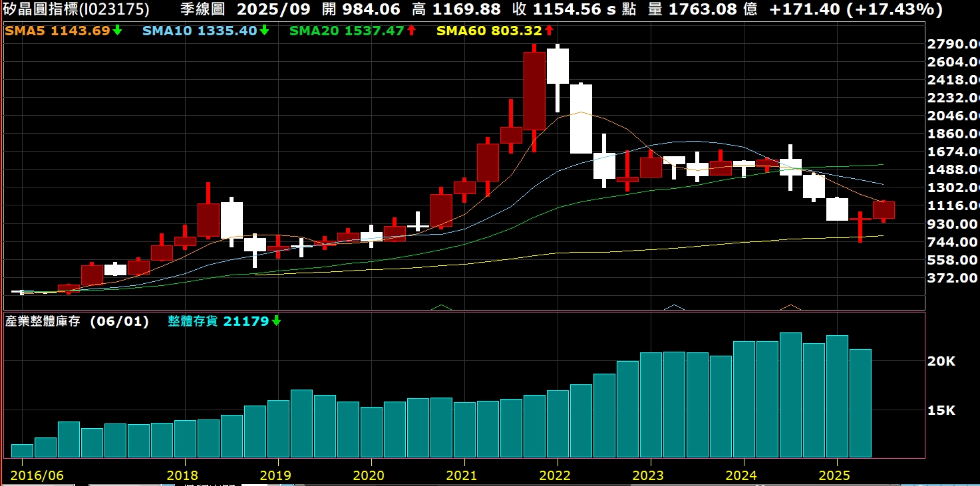The height and width of the screenshot is (486, 980).
Task: Open the 季線圖 chart period label
Action: 202,9
